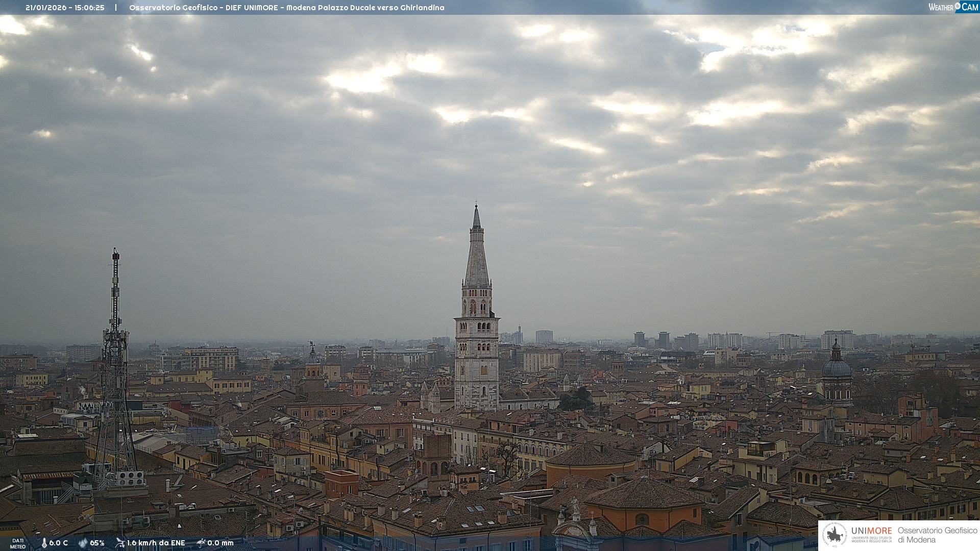980x551 pixels.
Task: Click the UNIMORE university seal emblem
Action: point(835,535)
